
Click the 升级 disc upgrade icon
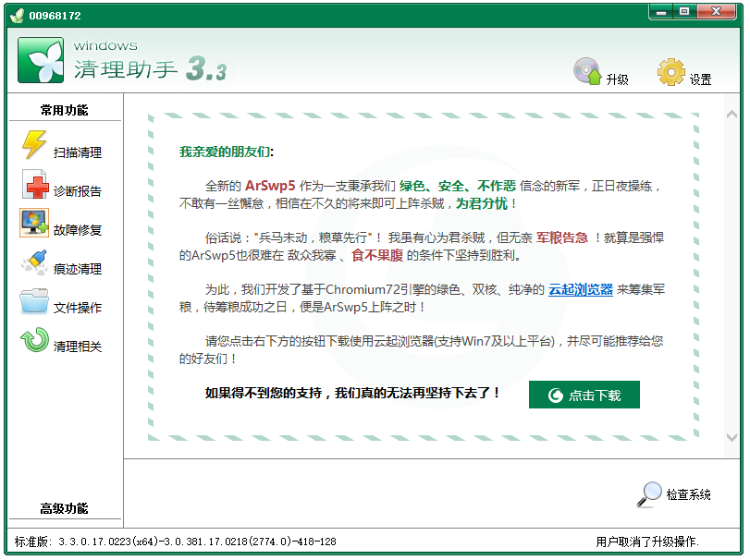click(587, 72)
